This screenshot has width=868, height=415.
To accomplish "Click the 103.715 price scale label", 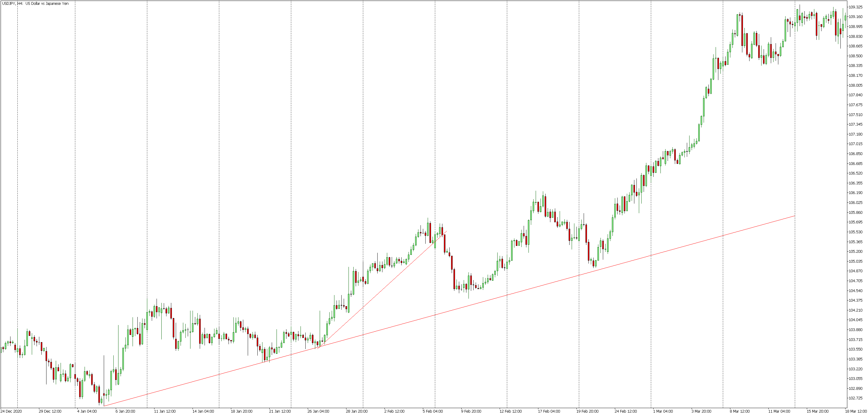I will pos(856,339).
